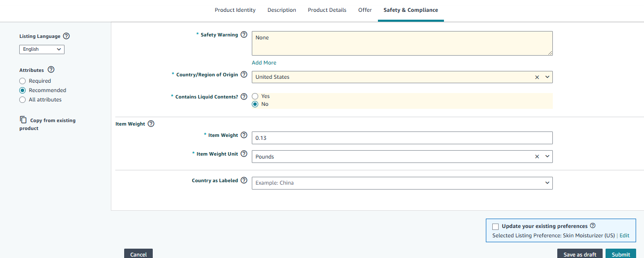Image resolution: width=644 pixels, height=258 pixels.
Task: Select the Required attributes radio option
Action: [22, 81]
